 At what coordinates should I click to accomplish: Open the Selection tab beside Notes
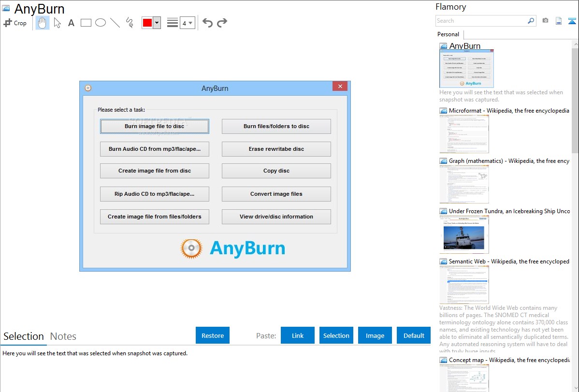(x=24, y=336)
